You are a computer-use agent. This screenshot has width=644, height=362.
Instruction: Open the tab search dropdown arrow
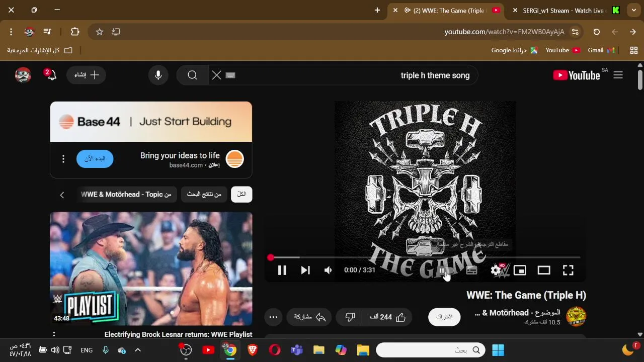[634, 10]
